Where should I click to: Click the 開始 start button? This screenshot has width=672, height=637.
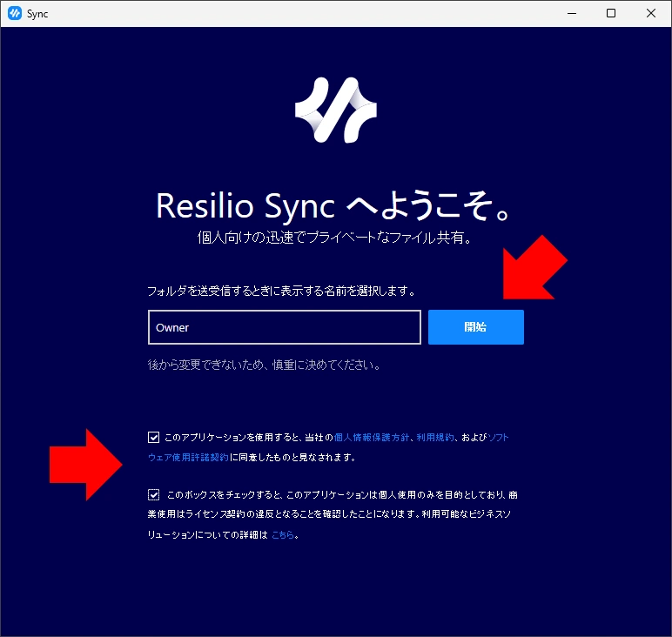coord(476,327)
